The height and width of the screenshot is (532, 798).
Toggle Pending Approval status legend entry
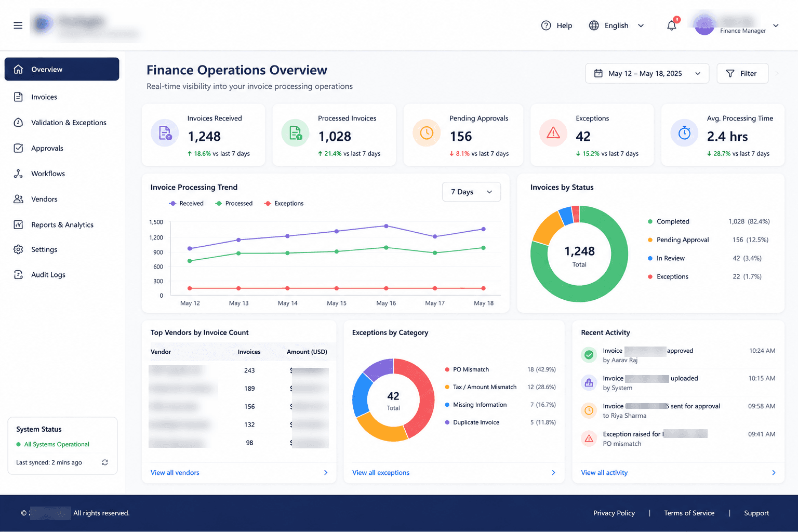click(x=678, y=240)
